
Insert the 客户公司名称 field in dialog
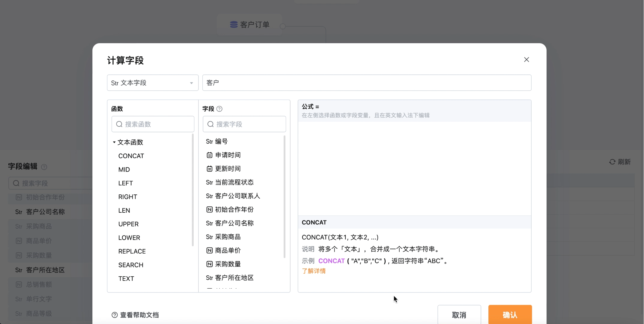[230, 223]
